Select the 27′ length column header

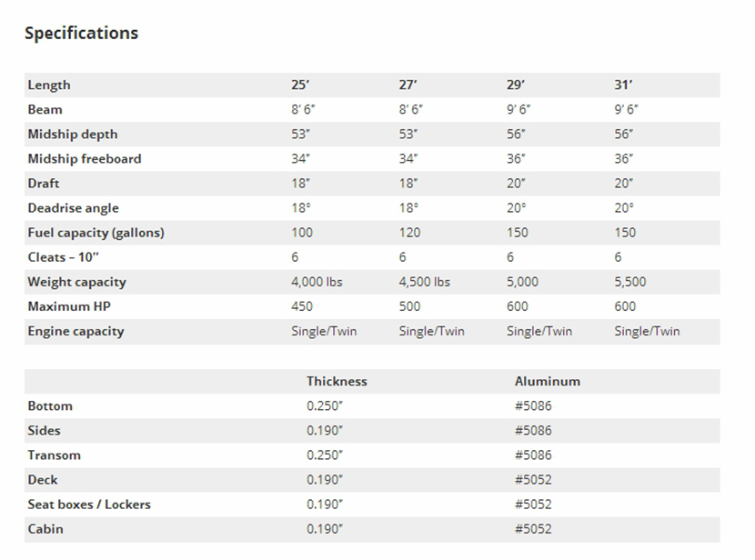point(408,85)
